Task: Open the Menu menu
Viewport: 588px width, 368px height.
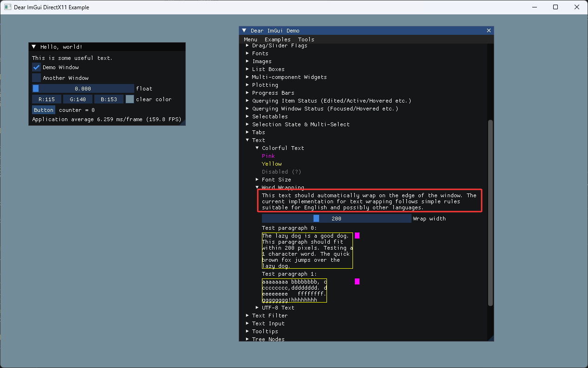Action: (250, 39)
